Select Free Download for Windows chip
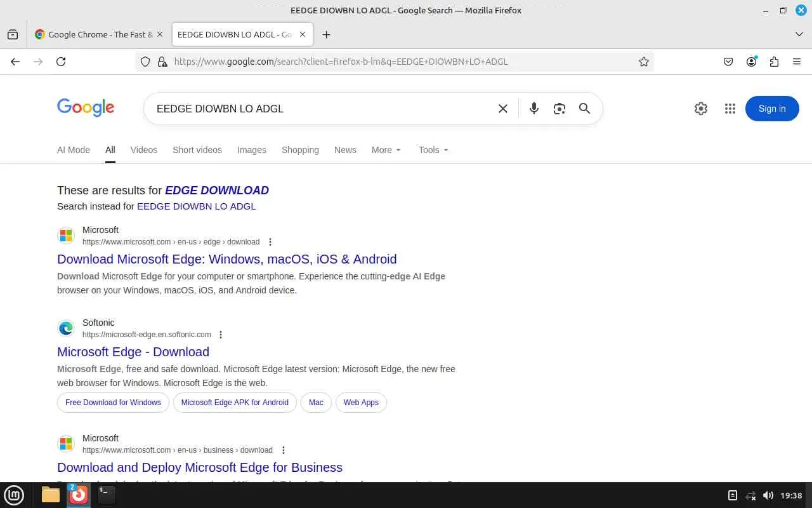 113,403
